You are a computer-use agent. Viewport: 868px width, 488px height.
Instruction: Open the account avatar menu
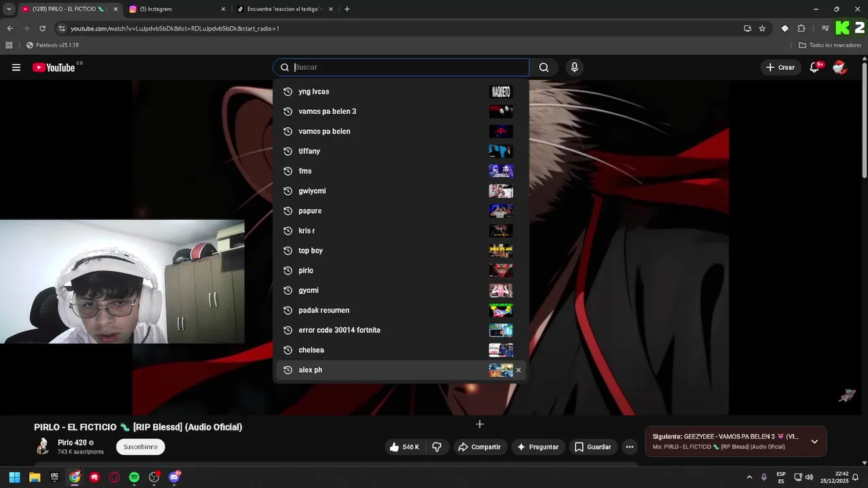pyautogui.click(x=840, y=67)
